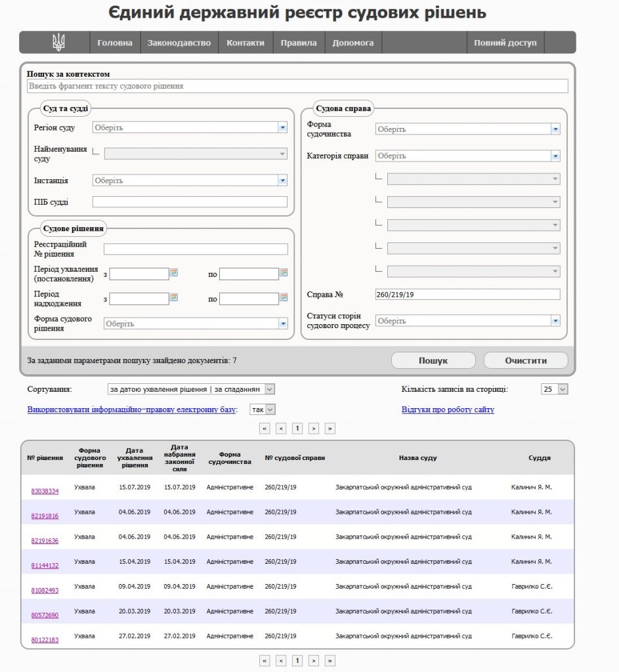Focus the context search text field
This screenshot has width=619, height=672.
click(297, 86)
